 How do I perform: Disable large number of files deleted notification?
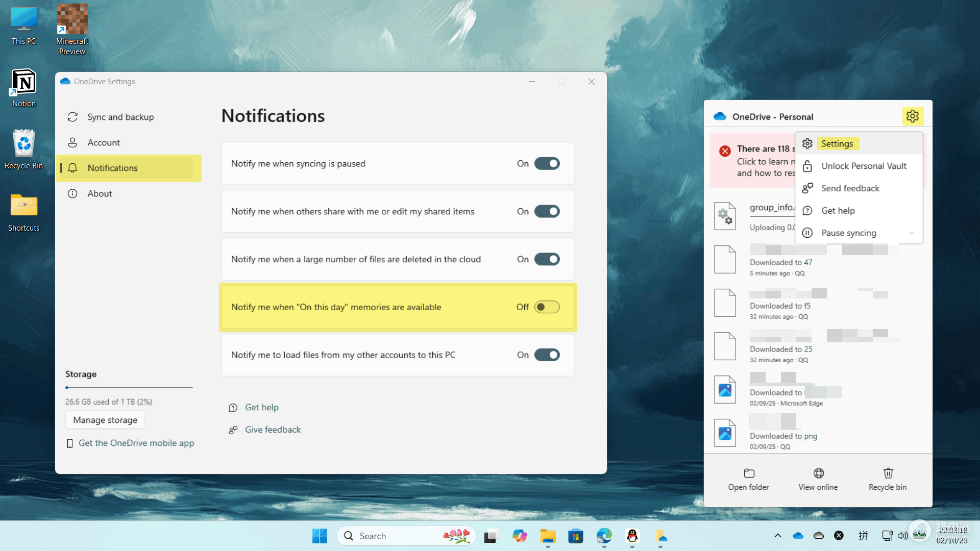coord(547,259)
